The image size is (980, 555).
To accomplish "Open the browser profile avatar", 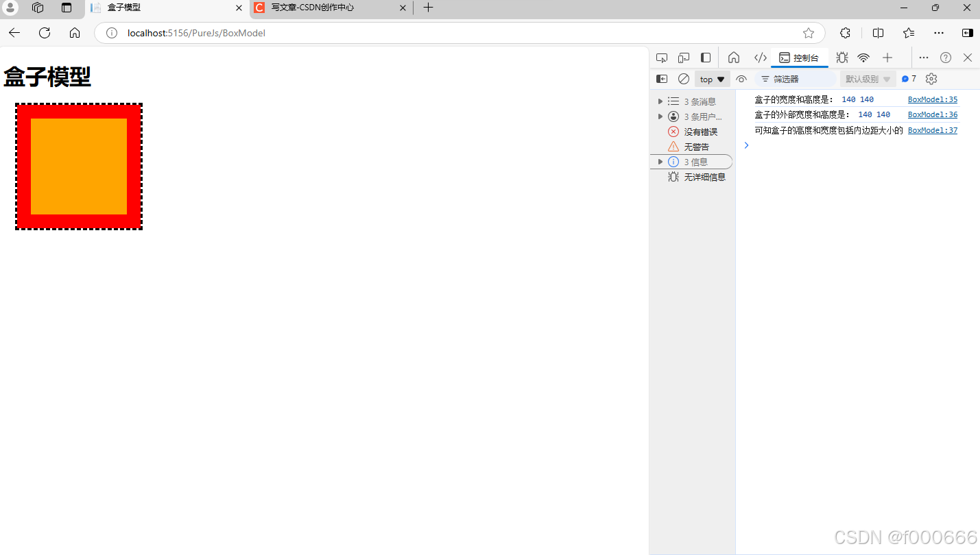I will click(10, 8).
